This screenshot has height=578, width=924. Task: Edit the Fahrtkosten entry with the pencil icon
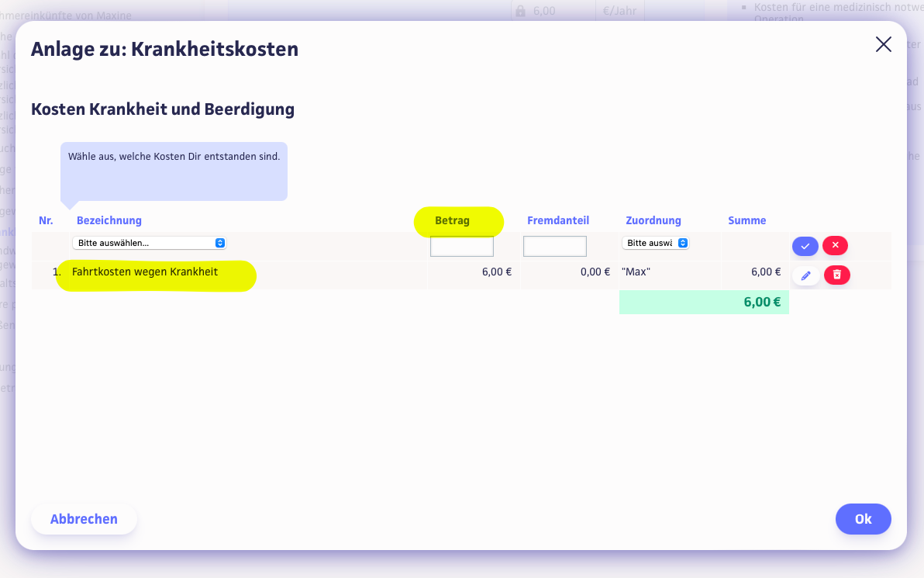[x=805, y=275]
